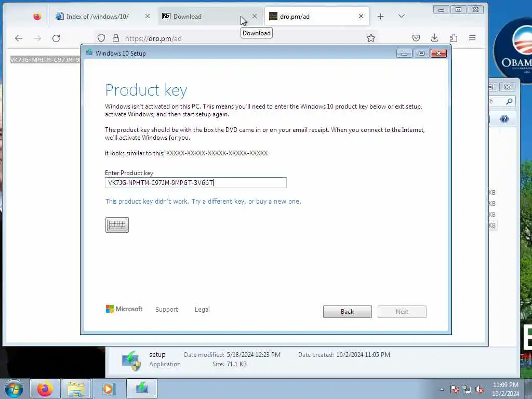This screenshot has height=399, width=532.
Task: Reload the page in Firefox
Action: click(x=56, y=38)
